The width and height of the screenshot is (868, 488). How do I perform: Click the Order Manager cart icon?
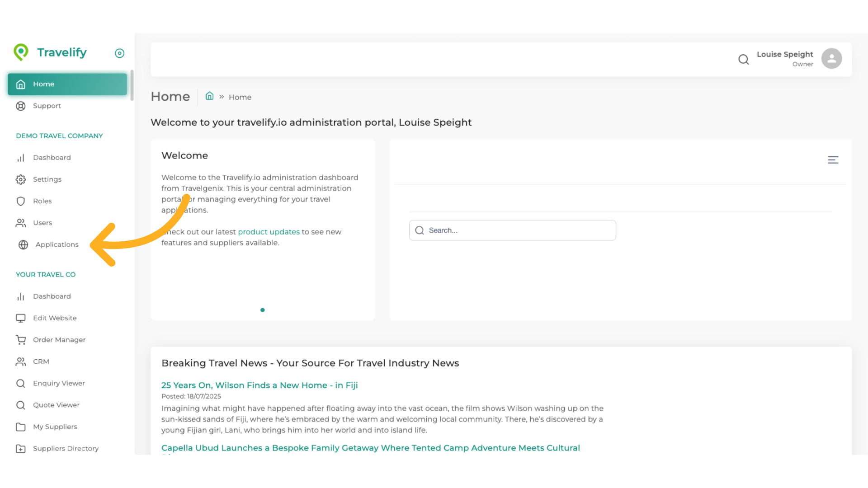[x=21, y=340]
